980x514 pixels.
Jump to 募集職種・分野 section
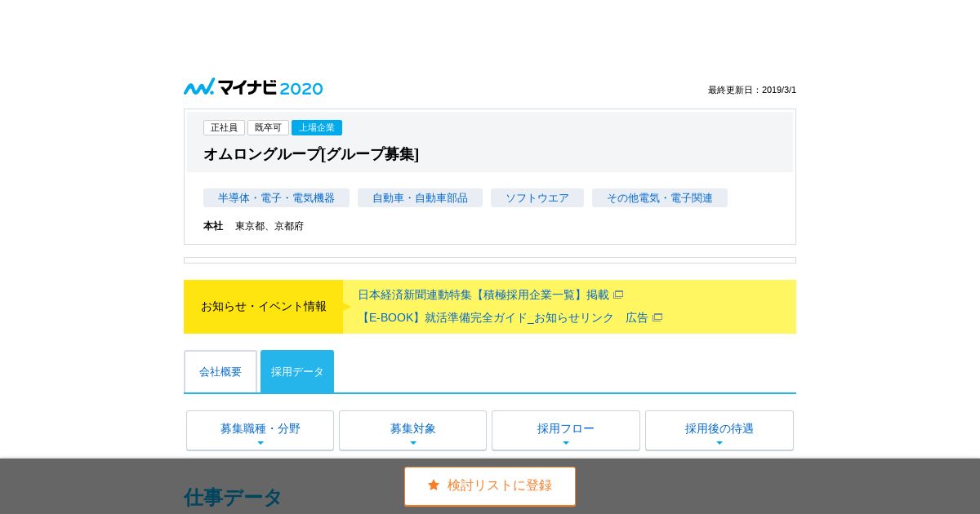(260, 430)
